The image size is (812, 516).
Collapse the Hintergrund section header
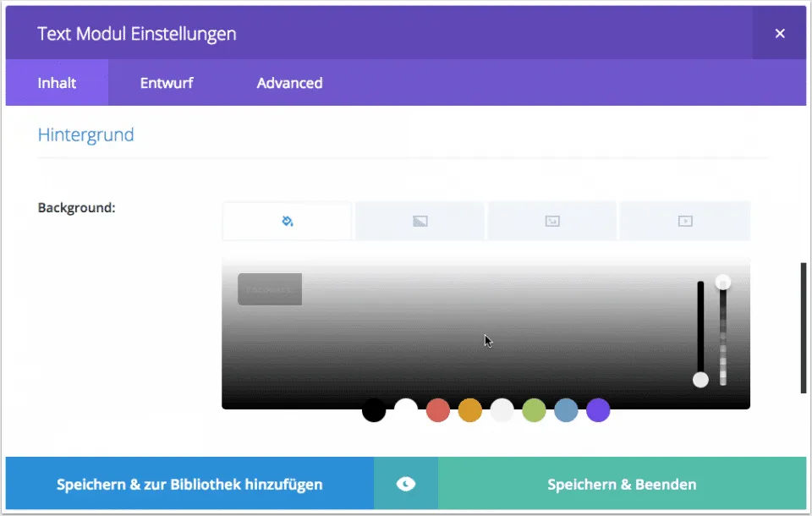(x=86, y=134)
